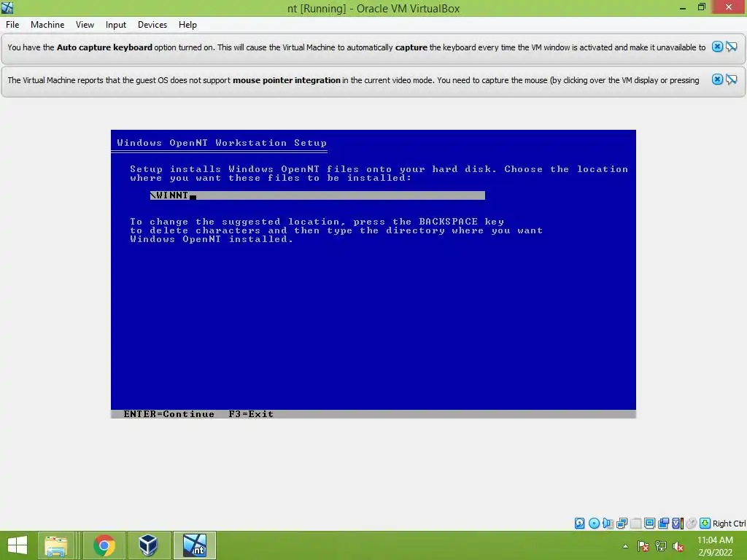Click VM CPU load indicator icon
This screenshot has width=747, height=560.
678,524
